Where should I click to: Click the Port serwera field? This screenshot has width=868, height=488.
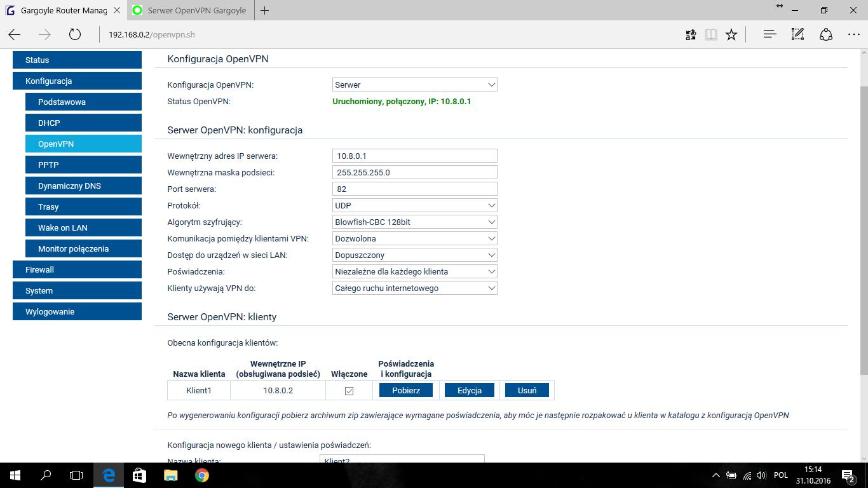coord(415,189)
